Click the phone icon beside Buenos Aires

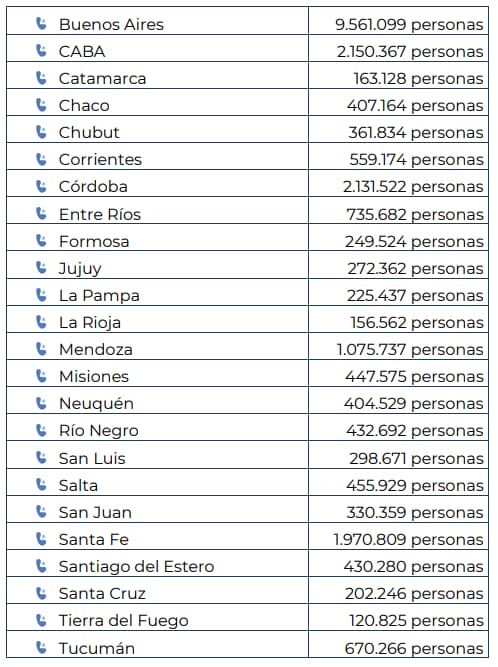click(41, 24)
